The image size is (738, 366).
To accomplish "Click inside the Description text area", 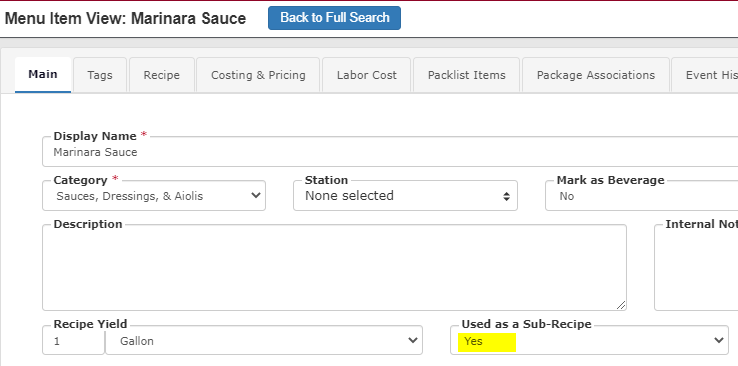I will point(334,268).
